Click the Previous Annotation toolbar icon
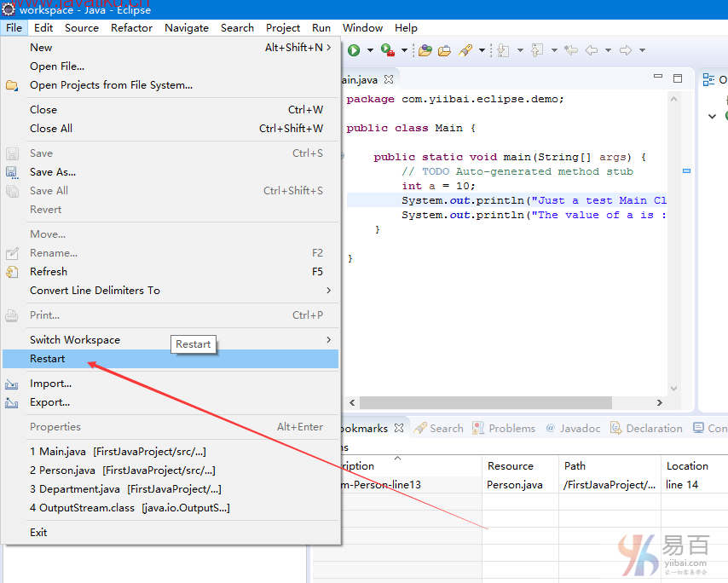The width and height of the screenshot is (728, 583). pos(537,50)
